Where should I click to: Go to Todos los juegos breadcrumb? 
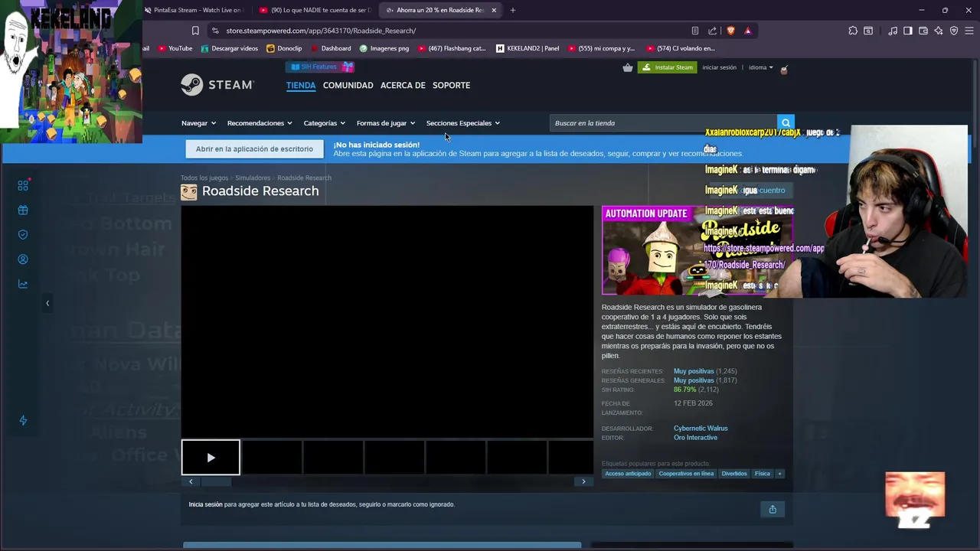pyautogui.click(x=204, y=178)
